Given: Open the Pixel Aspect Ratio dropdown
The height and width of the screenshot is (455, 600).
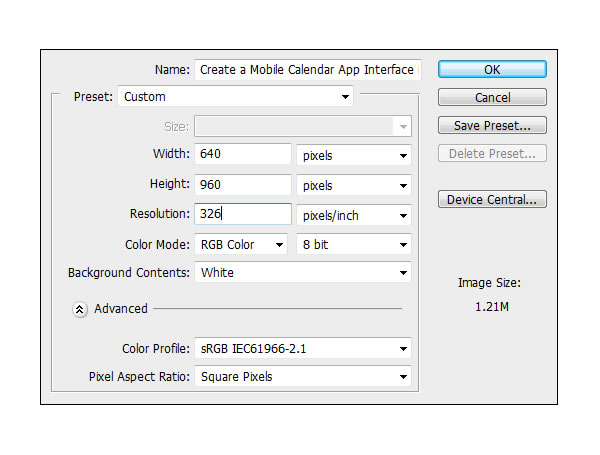Looking at the screenshot, I should (x=303, y=377).
